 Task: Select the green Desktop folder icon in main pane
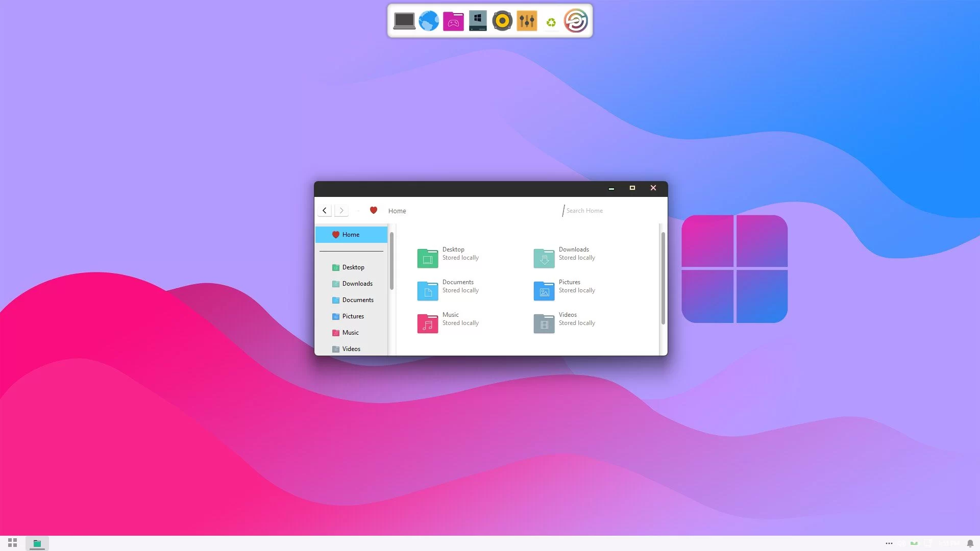click(x=428, y=258)
